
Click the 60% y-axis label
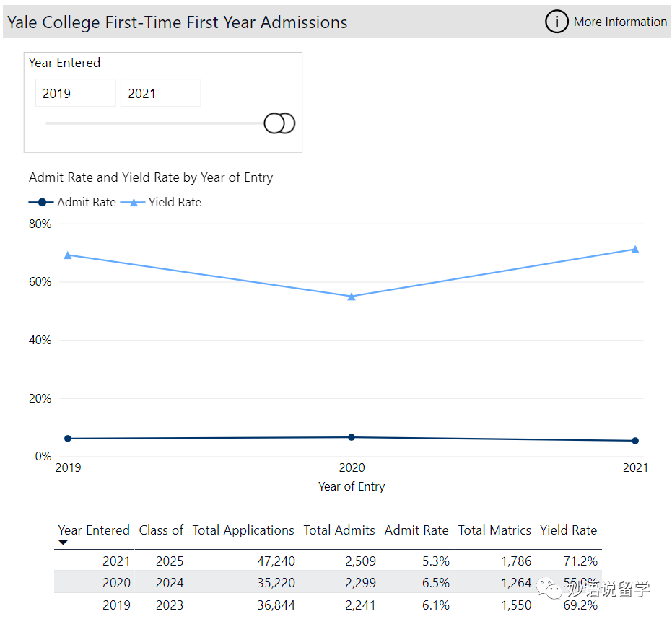tap(40, 282)
